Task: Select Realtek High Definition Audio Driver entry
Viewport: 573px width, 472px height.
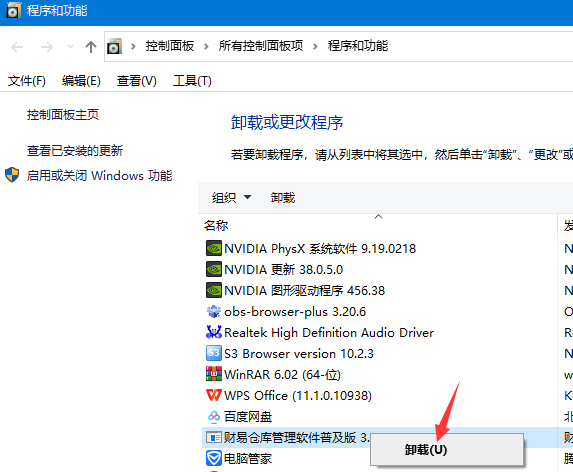Action: pyautogui.click(x=329, y=332)
